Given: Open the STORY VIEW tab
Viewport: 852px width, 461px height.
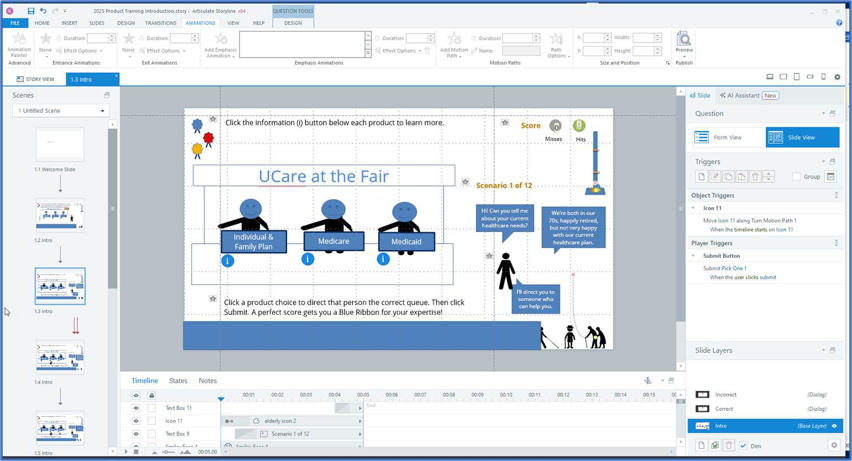Looking at the screenshot, I should pyautogui.click(x=35, y=79).
